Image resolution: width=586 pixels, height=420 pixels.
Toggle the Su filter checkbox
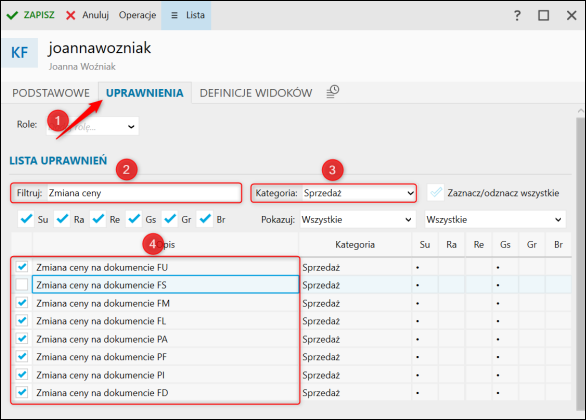(x=26, y=219)
